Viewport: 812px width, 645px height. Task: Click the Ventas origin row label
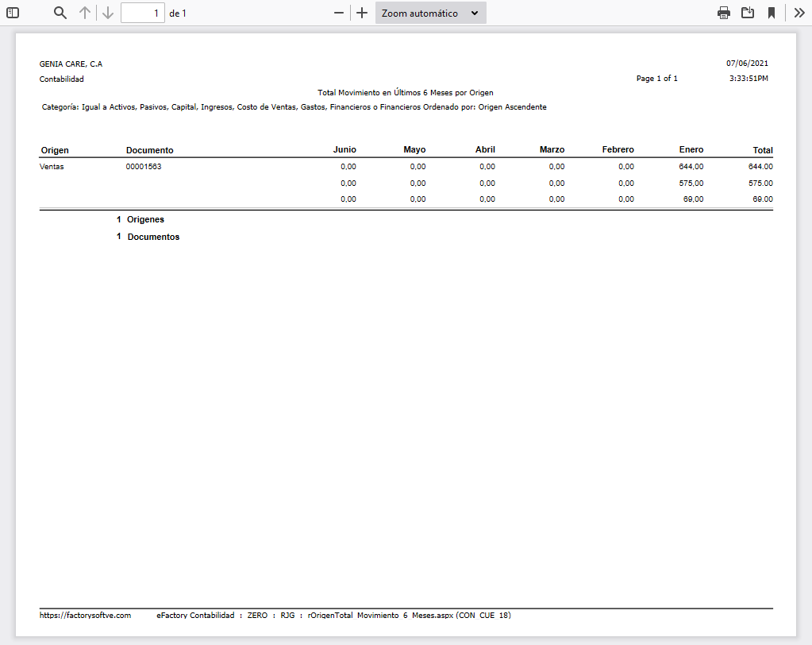click(x=52, y=167)
